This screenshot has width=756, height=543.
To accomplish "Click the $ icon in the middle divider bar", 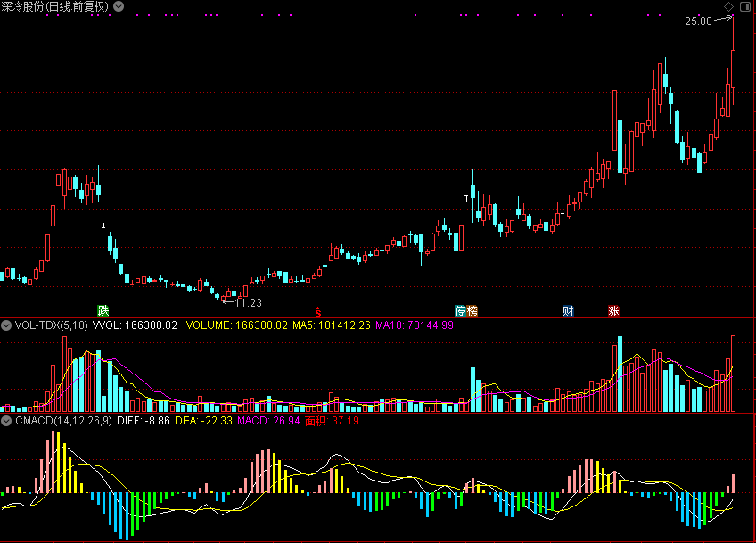I will 316,313.
